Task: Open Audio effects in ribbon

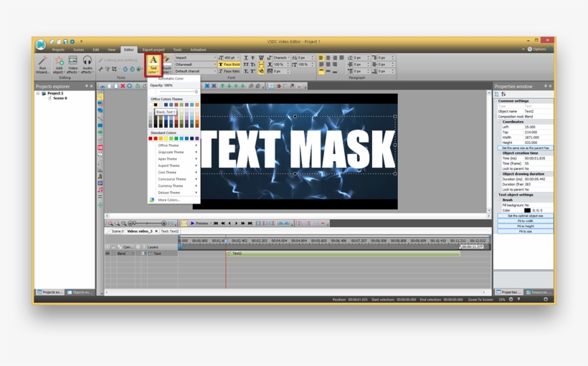Action: pos(87,64)
